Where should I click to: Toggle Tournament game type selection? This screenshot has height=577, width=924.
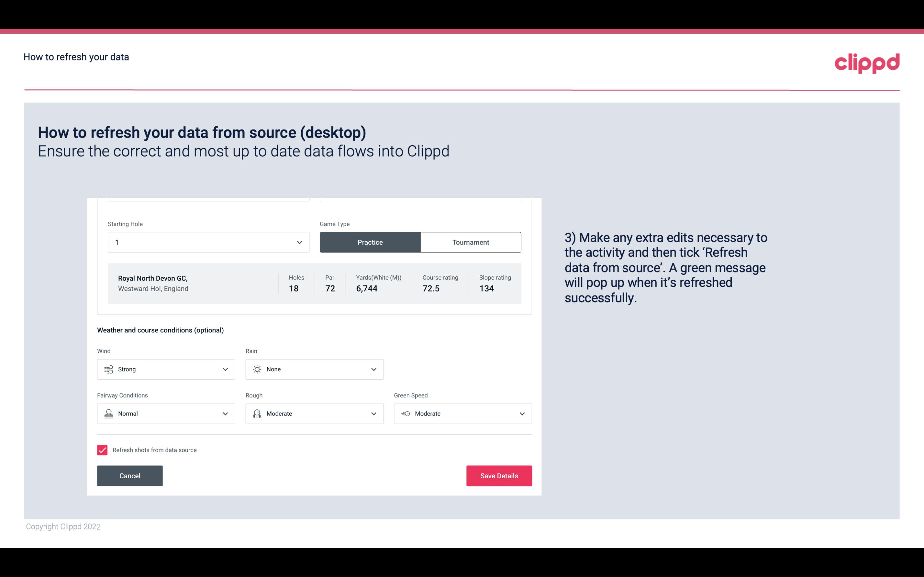click(470, 242)
